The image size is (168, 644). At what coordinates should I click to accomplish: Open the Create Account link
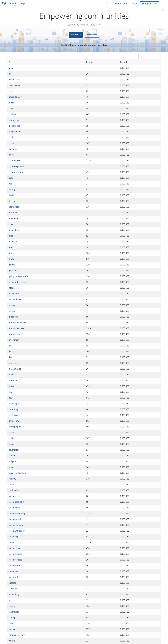pos(120,3)
